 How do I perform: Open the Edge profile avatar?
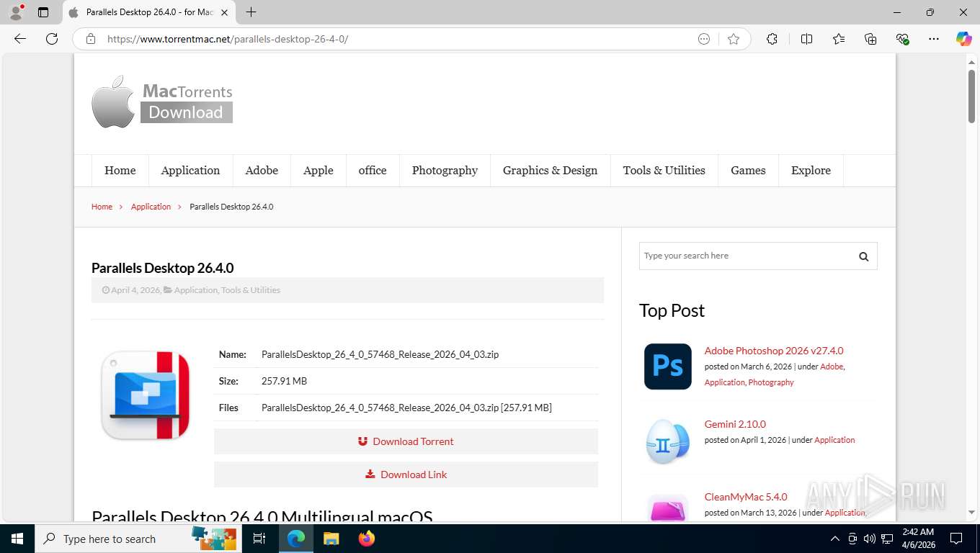[15, 12]
